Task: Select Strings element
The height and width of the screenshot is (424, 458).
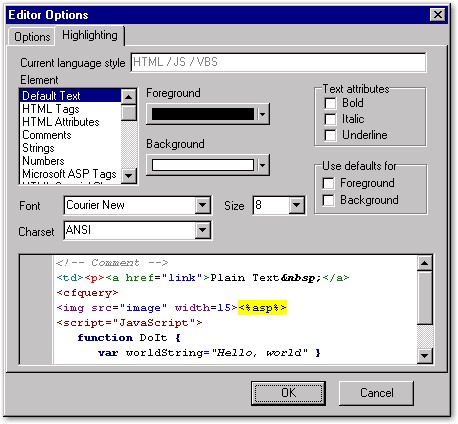Action: click(70, 148)
